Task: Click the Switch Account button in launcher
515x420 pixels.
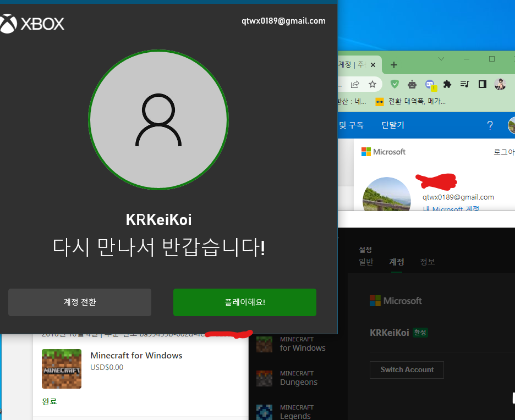Action: click(407, 370)
